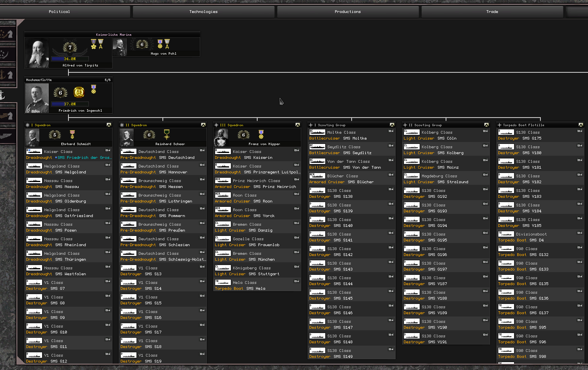Collapse the I Squadron panel

pyautogui.click(x=109, y=125)
